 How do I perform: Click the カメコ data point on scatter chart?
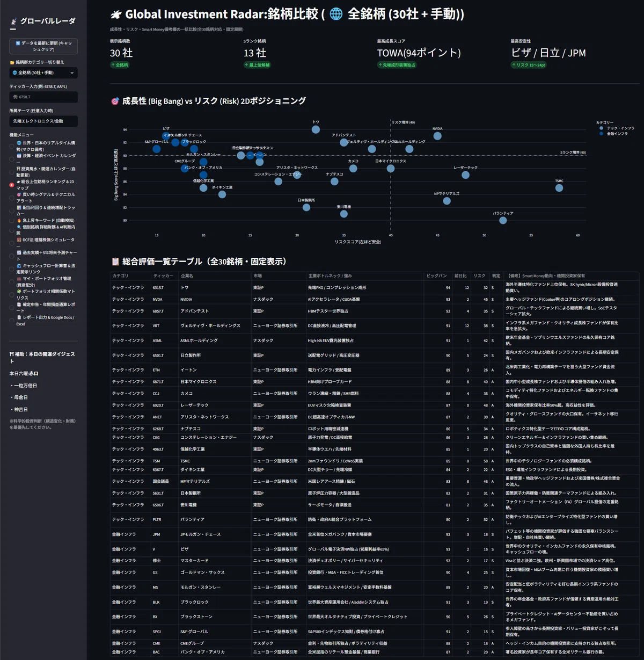(x=353, y=169)
